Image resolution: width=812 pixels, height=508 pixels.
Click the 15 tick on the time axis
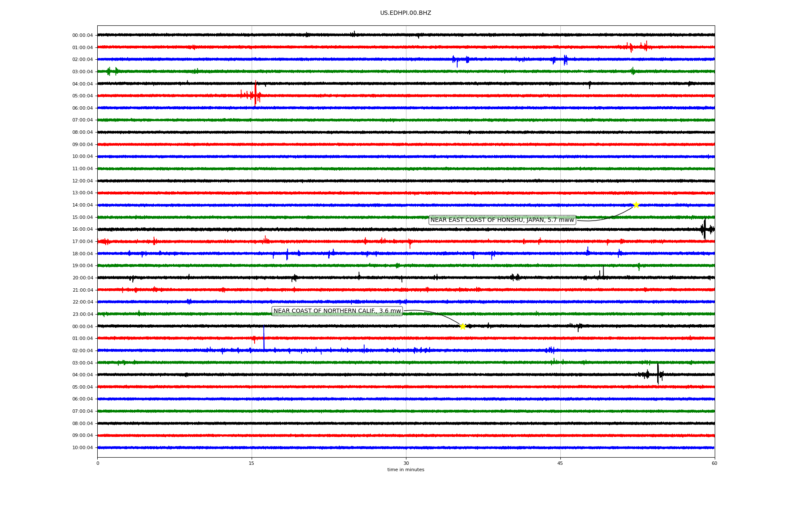[252, 463]
